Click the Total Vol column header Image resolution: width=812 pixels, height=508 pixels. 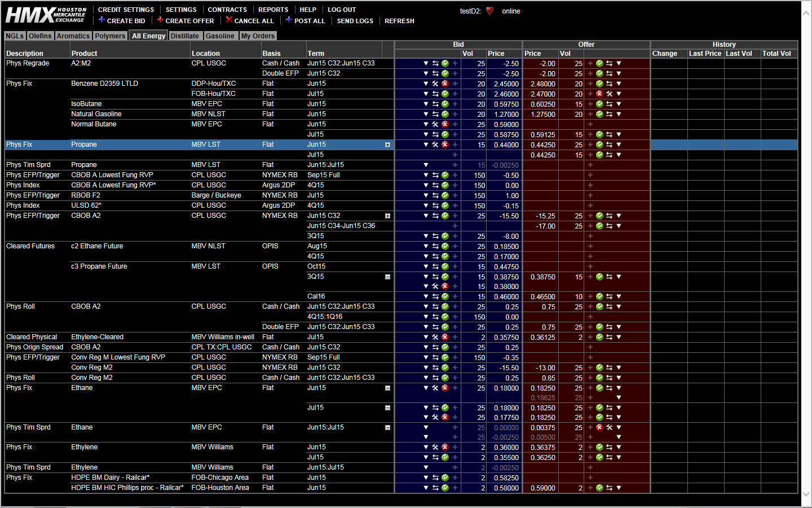(x=776, y=54)
